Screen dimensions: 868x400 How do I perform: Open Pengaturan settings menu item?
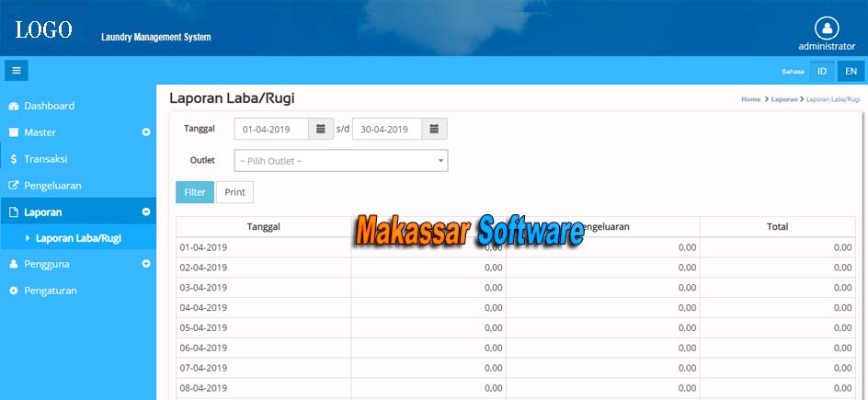50,291
